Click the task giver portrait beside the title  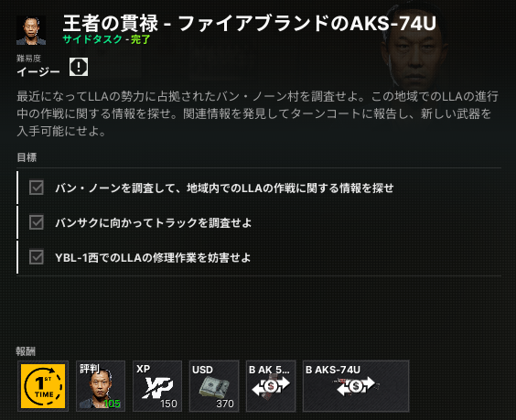31,30
